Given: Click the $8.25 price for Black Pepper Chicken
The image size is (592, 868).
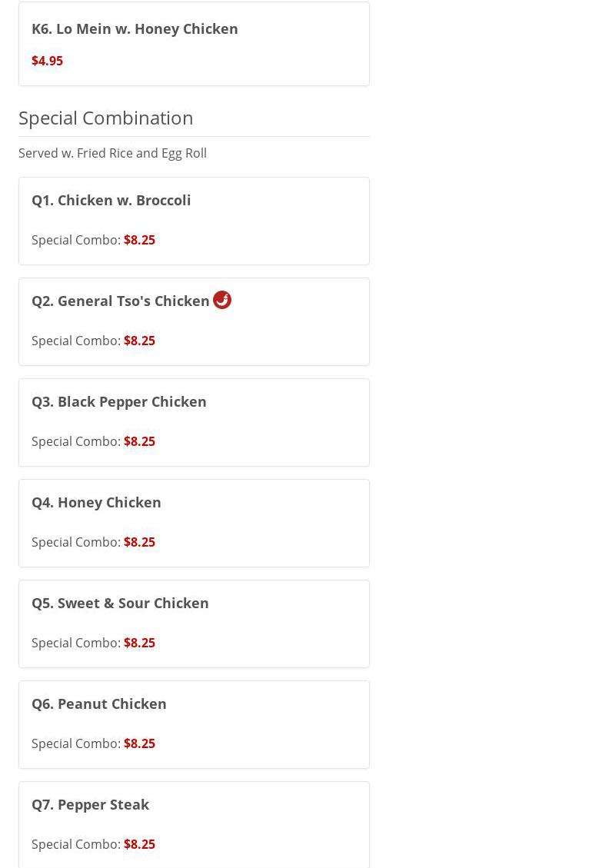Looking at the screenshot, I should [139, 441].
